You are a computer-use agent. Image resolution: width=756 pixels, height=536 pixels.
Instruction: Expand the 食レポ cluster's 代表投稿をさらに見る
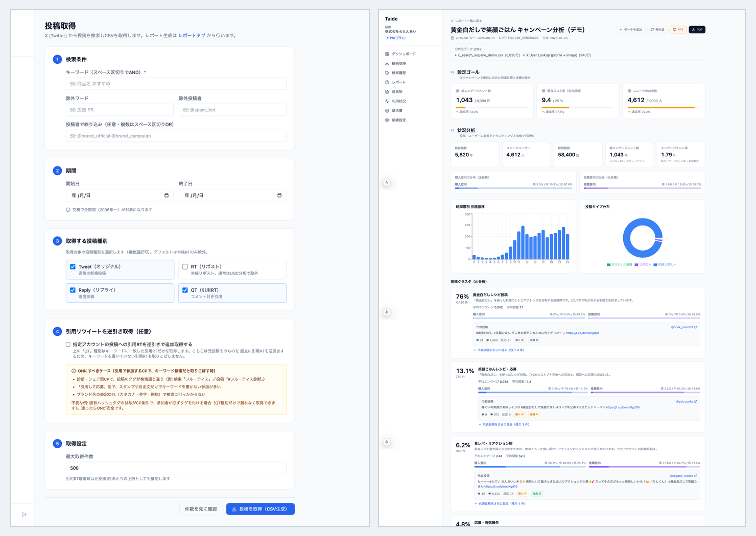pos(500,503)
